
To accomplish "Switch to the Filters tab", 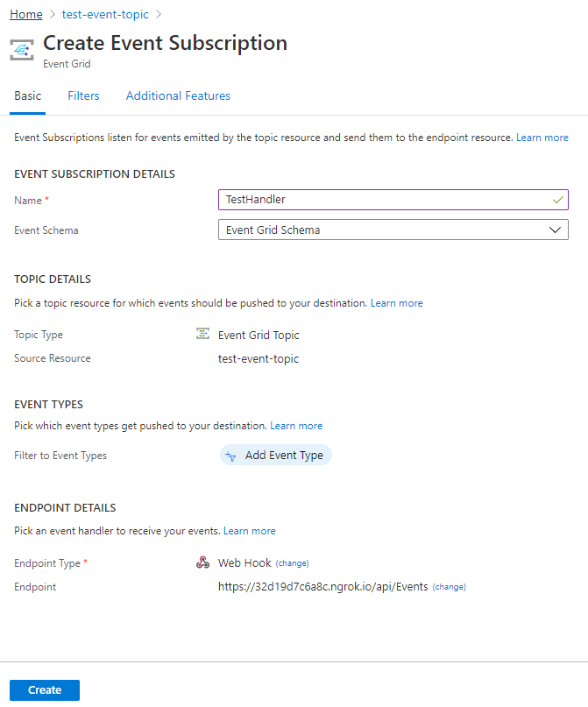I will point(83,95).
